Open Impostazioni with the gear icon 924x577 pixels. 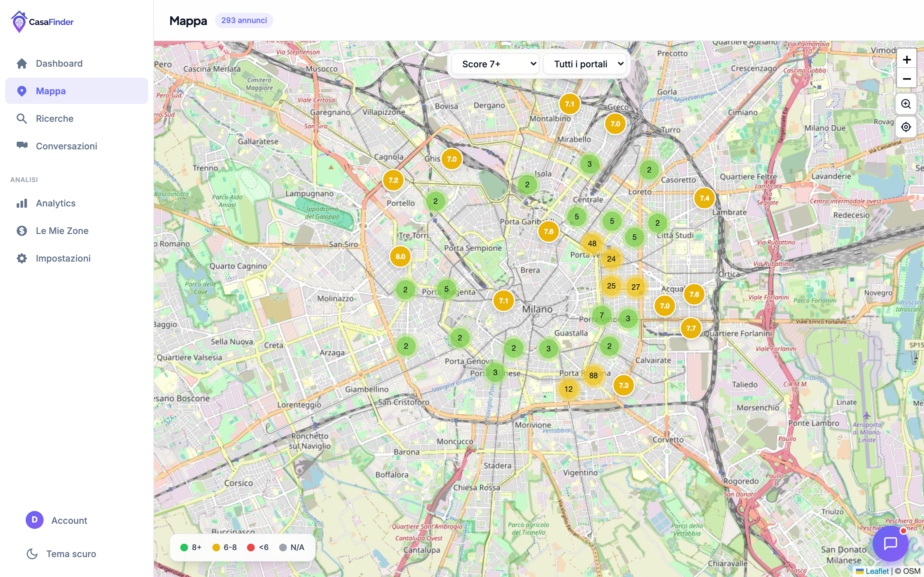coord(22,258)
